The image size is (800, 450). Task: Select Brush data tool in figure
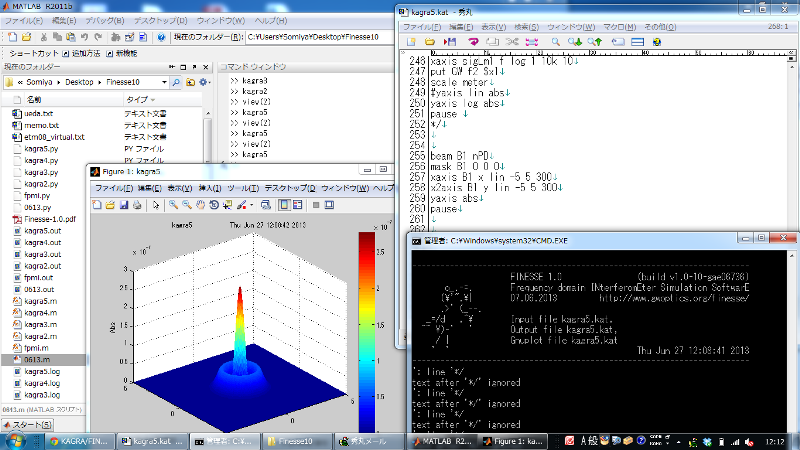coord(241,205)
